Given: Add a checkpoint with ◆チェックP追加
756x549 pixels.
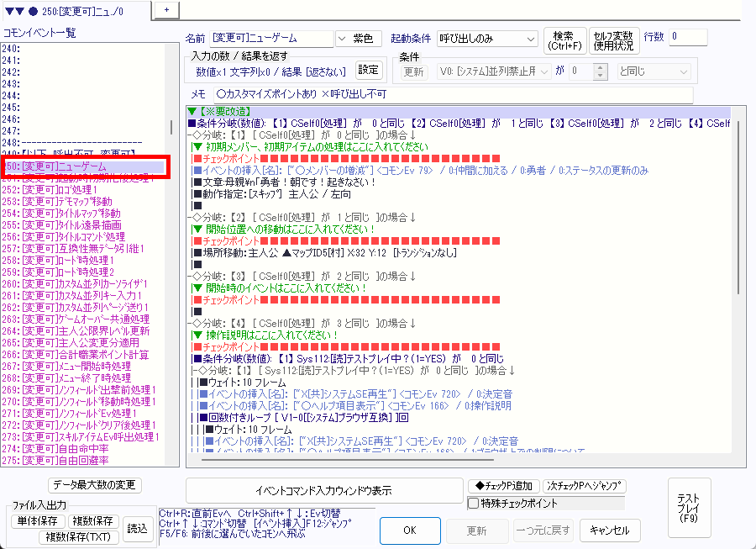Looking at the screenshot, I should [x=504, y=486].
